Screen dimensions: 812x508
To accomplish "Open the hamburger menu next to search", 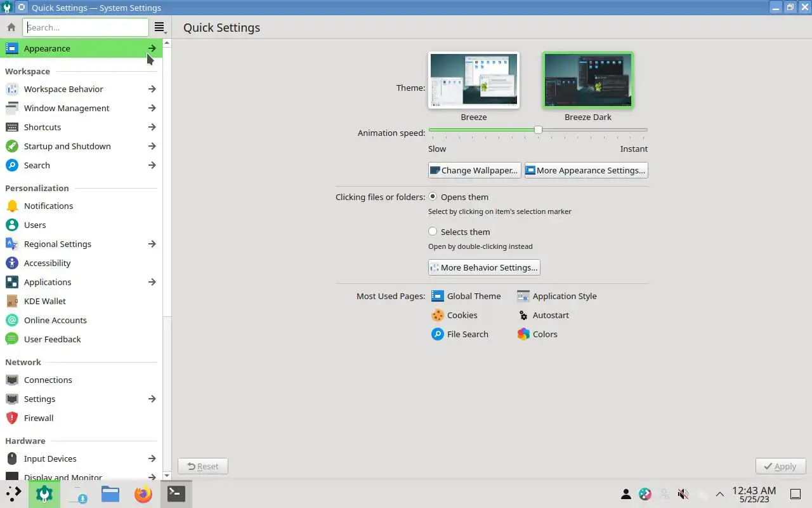I will [159, 27].
